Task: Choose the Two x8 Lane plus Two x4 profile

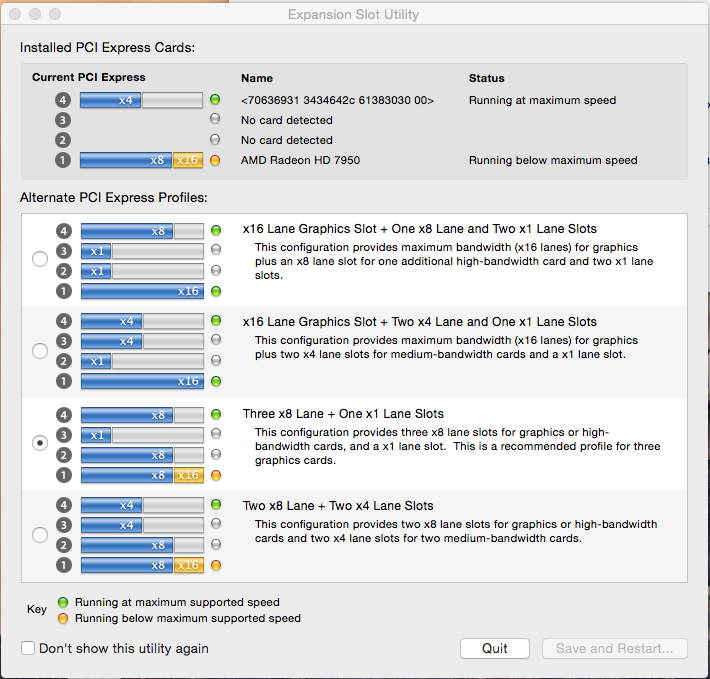Action: point(40,535)
